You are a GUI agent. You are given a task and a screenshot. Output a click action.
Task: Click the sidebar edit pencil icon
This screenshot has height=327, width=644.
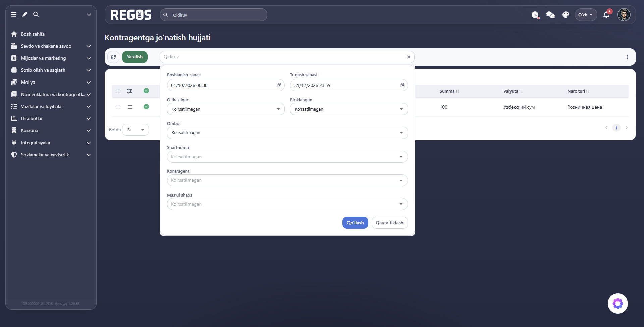[x=25, y=14]
